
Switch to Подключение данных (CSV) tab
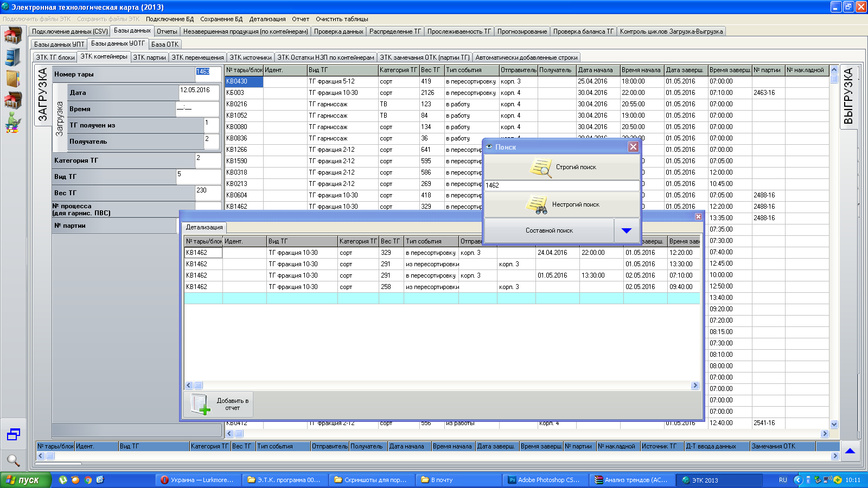[x=69, y=31]
